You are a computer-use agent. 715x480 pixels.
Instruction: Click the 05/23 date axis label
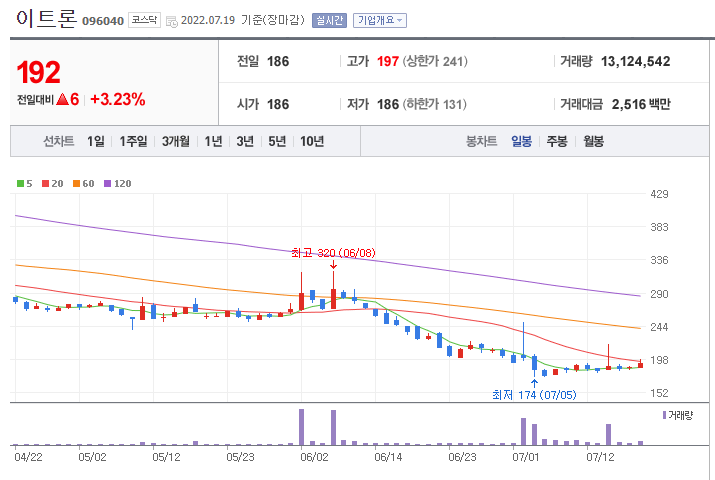240,457
